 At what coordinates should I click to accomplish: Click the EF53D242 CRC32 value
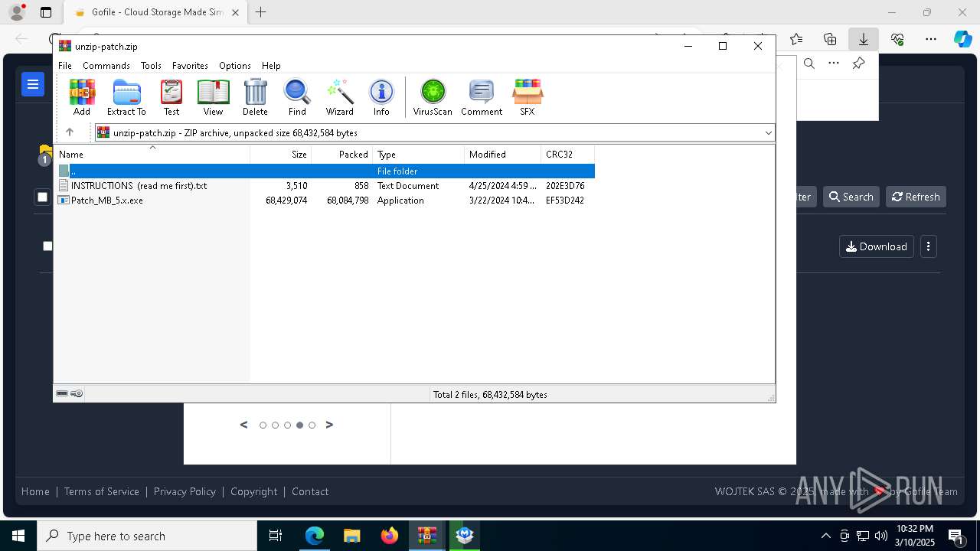[x=565, y=201]
